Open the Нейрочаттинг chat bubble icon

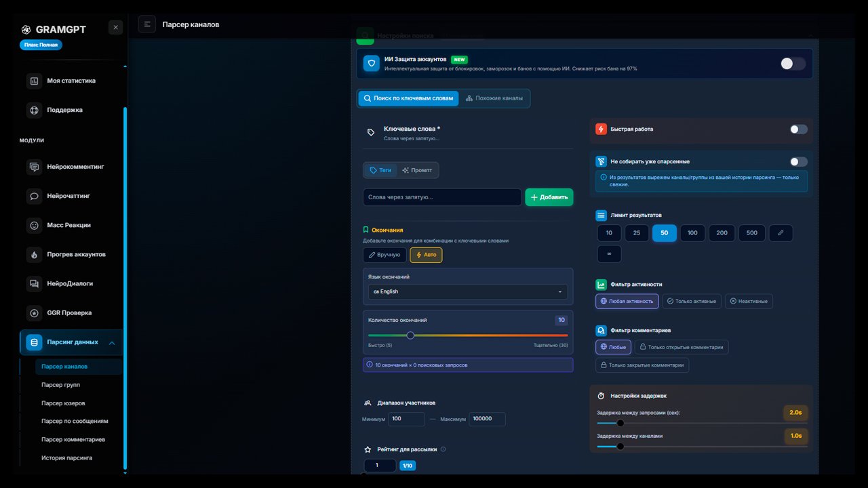[x=34, y=196]
